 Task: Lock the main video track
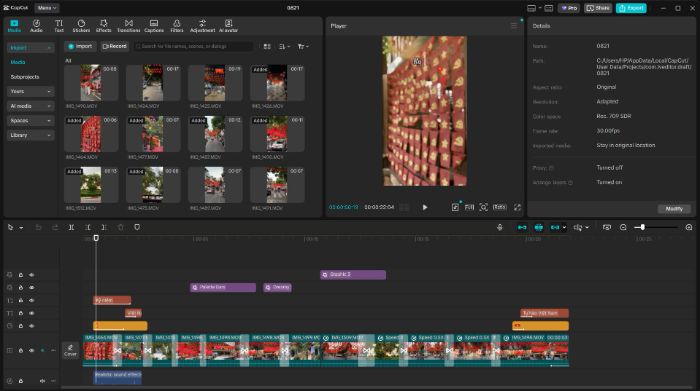click(21, 351)
